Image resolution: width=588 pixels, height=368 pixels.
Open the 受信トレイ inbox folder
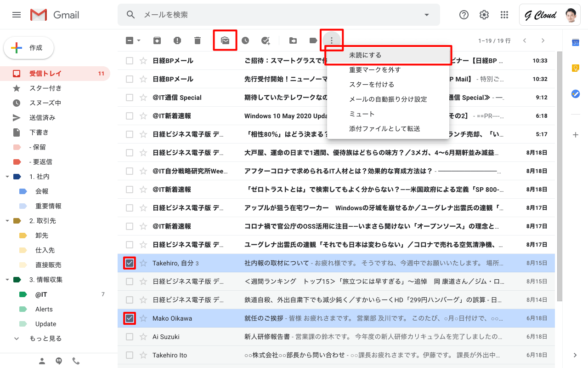point(55,74)
